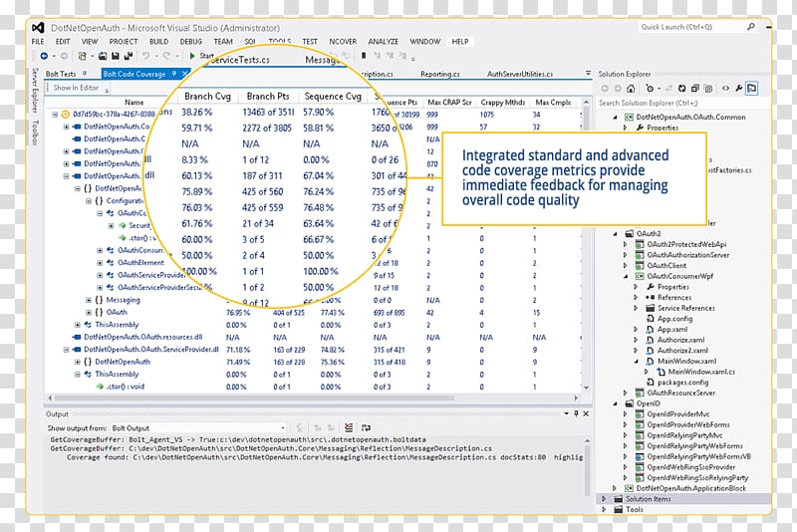Open the DEBUG menu

click(190, 41)
